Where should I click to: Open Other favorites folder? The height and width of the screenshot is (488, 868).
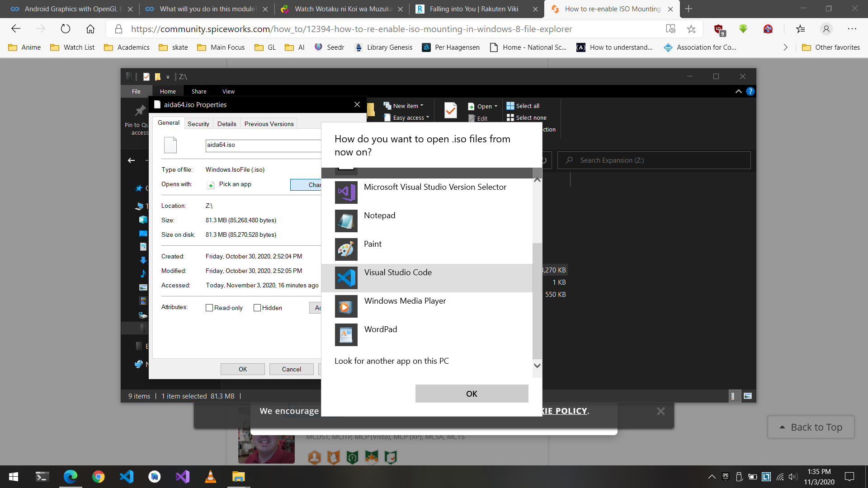831,47
